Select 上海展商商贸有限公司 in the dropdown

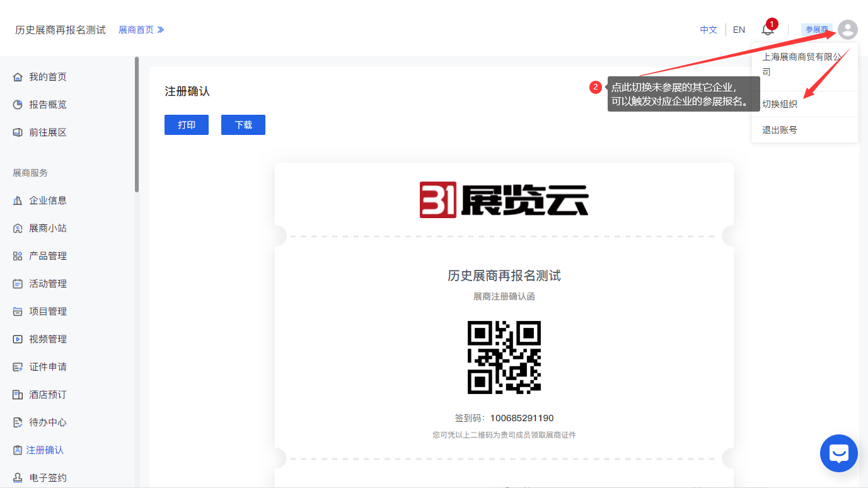click(802, 64)
